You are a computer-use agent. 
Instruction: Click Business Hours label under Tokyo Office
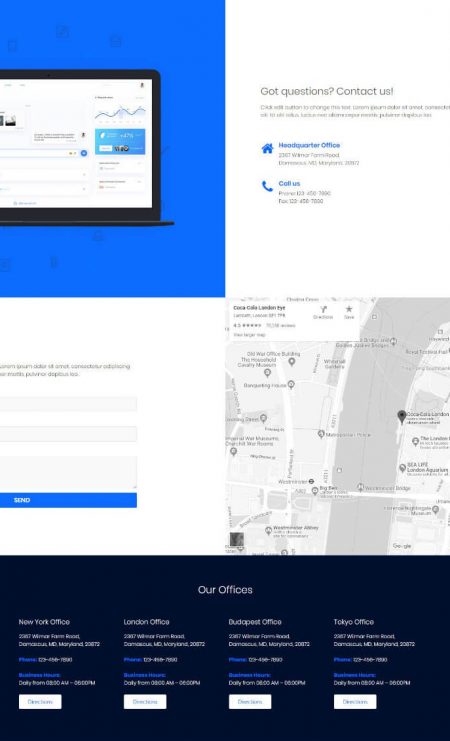[355, 675]
